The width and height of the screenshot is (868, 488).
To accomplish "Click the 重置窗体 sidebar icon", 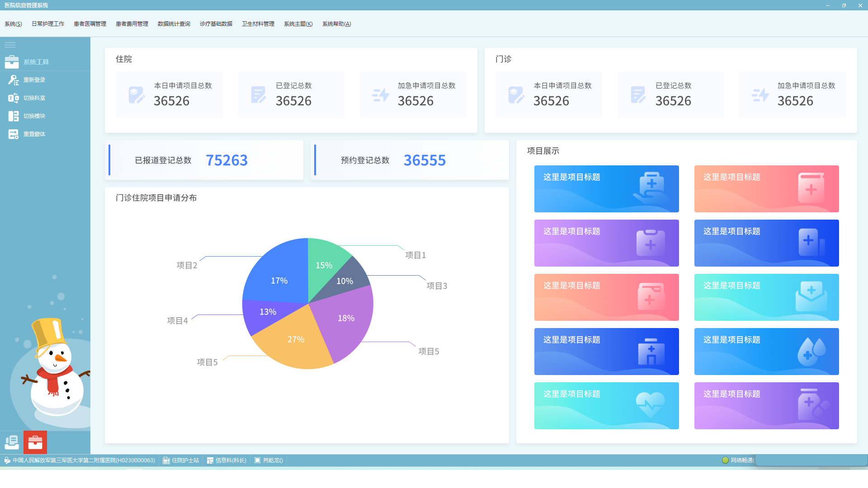I will coord(13,134).
